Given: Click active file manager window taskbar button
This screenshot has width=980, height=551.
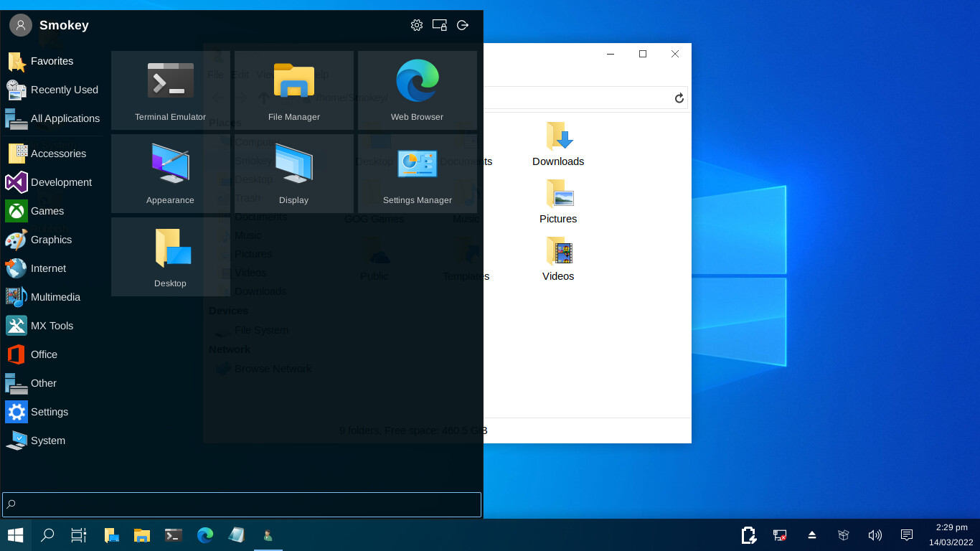Looking at the screenshot, I should 268,535.
